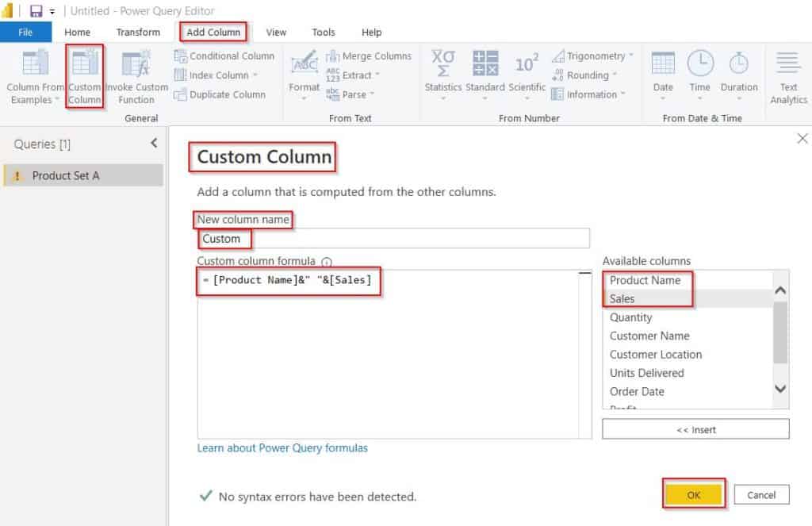812x526 pixels.
Task: Open the Standard operations tool
Action: 485,74
